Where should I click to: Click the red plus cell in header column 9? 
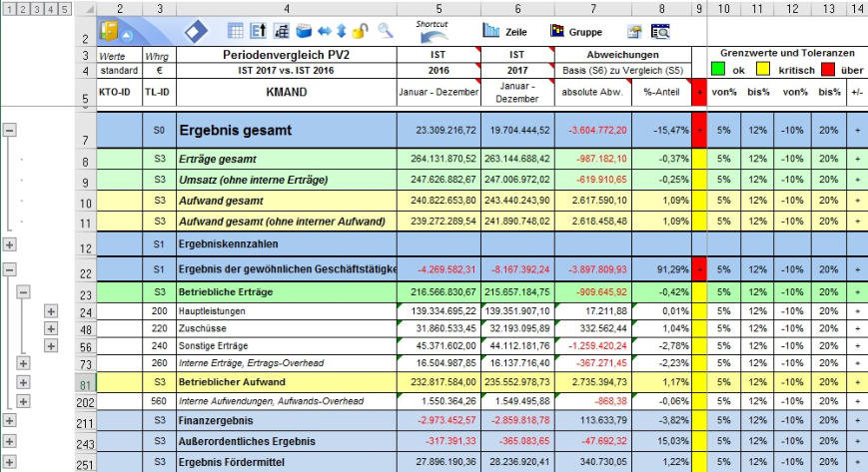pyautogui.click(x=699, y=92)
